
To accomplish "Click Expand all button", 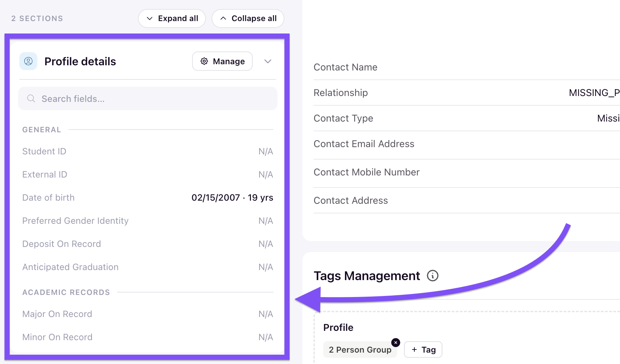I will coord(172,18).
